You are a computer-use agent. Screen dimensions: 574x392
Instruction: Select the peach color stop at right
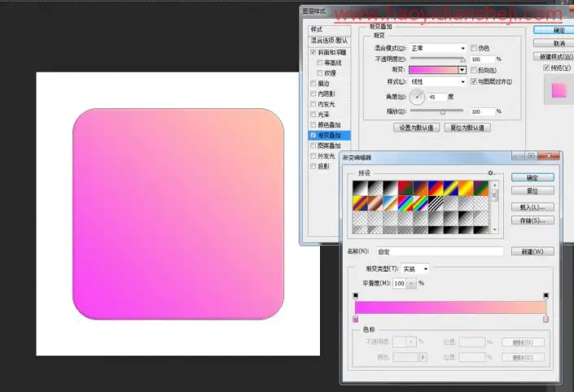(546, 319)
